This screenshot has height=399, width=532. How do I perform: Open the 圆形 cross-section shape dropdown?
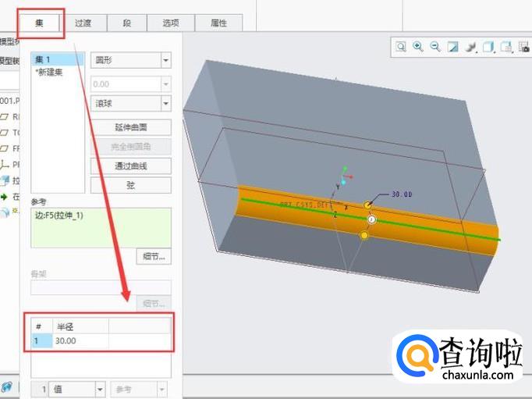(x=165, y=60)
